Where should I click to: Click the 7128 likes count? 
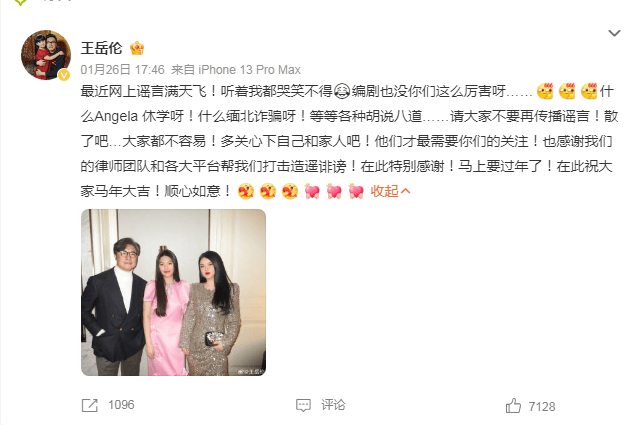point(542,406)
